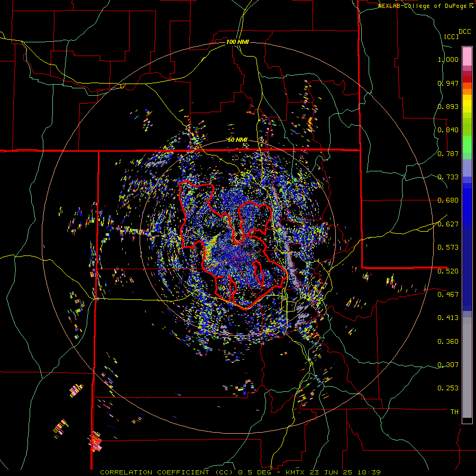This screenshot has height=476, width=476.
Task: Click the DCC label above the color scale
Action: pos(464,32)
